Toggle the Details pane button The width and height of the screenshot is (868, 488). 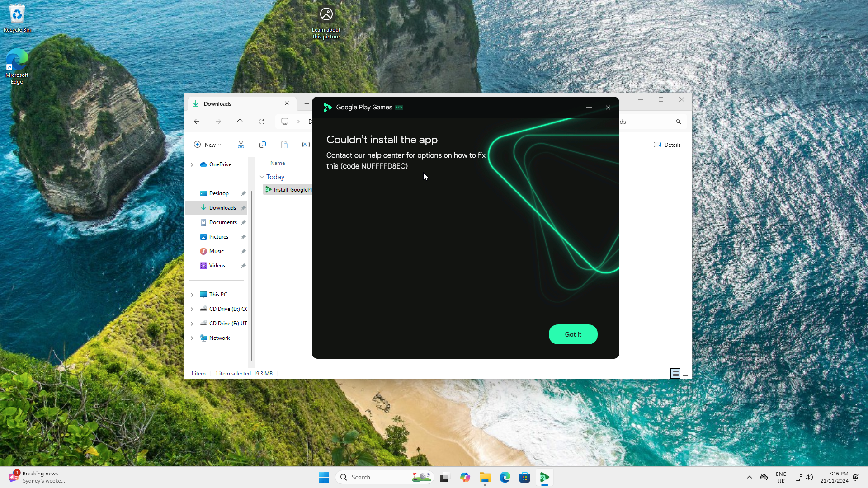coord(667,145)
